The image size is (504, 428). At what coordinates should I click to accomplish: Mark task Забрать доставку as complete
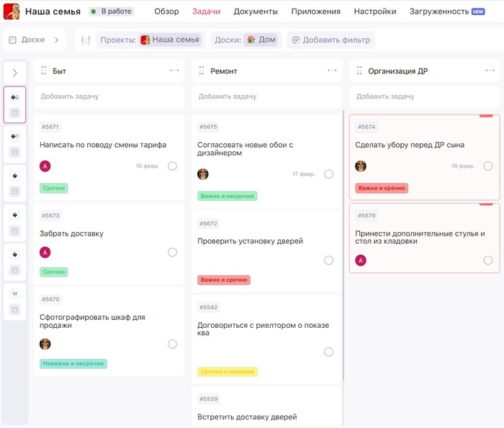pos(172,252)
